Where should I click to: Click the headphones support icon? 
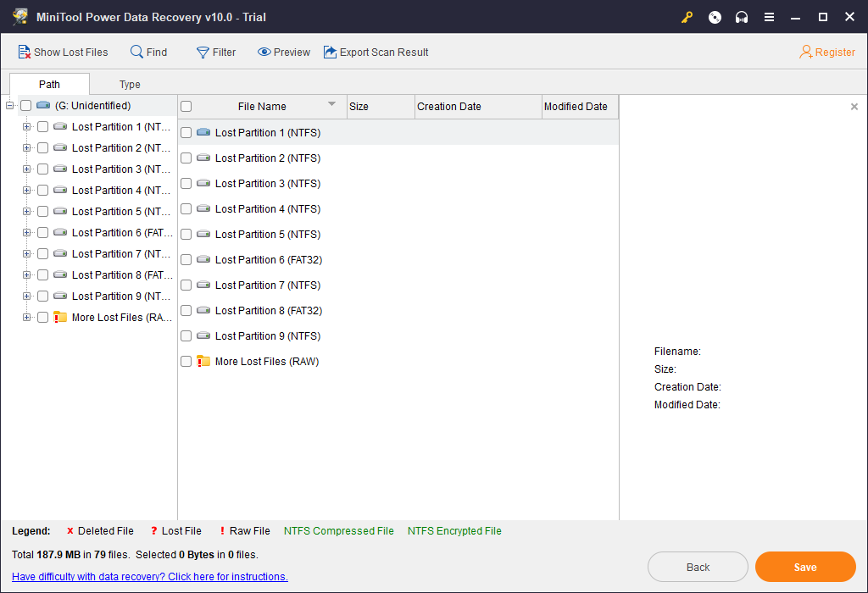coord(742,17)
